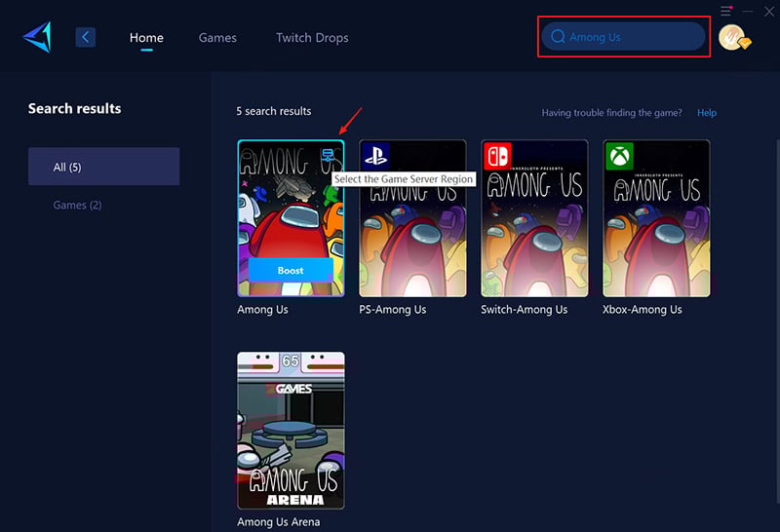Go back using the arrow button
This screenshot has height=532, width=780.
point(86,37)
